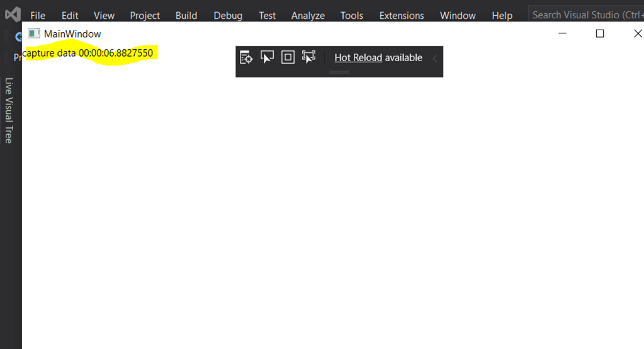This screenshot has height=349, width=644.
Task: Open the File menu
Action: tap(38, 15)
